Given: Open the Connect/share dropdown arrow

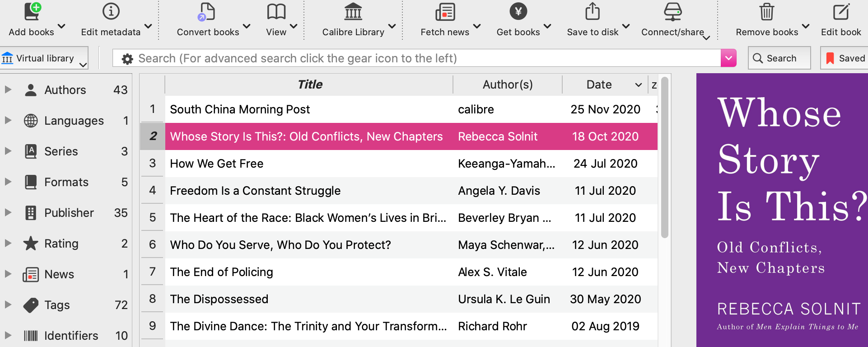Looking at the screenshot, I should pyautogui.click(x=707, y=37).
